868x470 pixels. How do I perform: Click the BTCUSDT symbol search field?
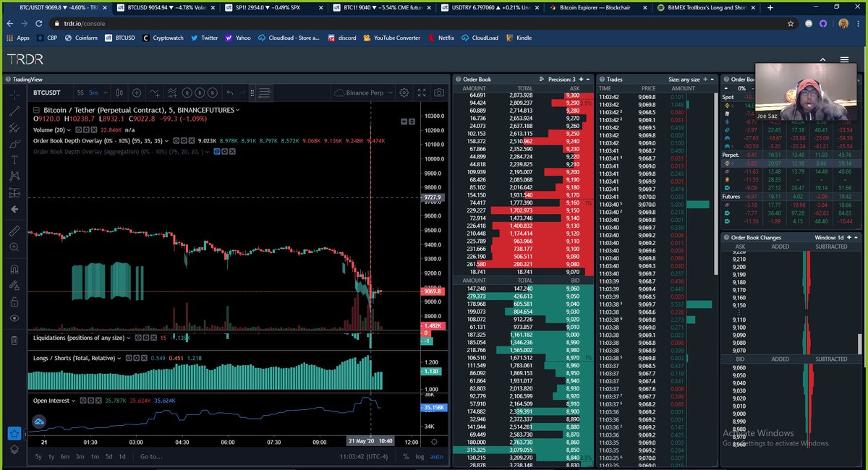(47, 93)
